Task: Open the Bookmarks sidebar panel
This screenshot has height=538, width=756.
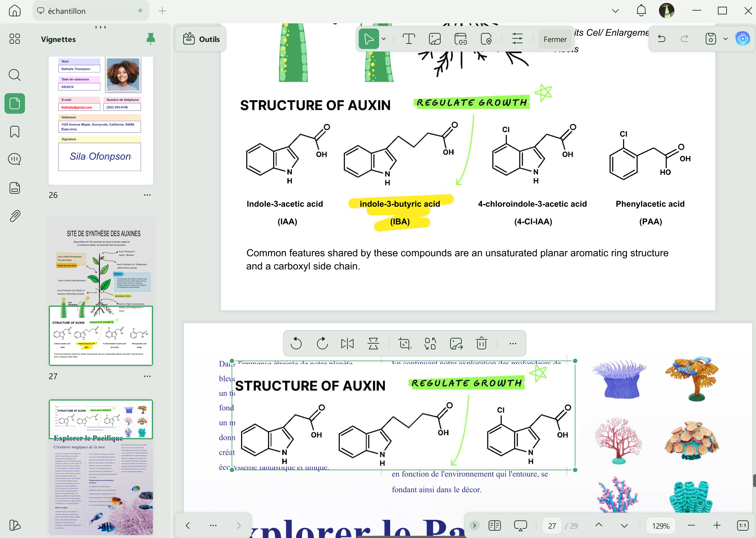Action: click(15, 132)
